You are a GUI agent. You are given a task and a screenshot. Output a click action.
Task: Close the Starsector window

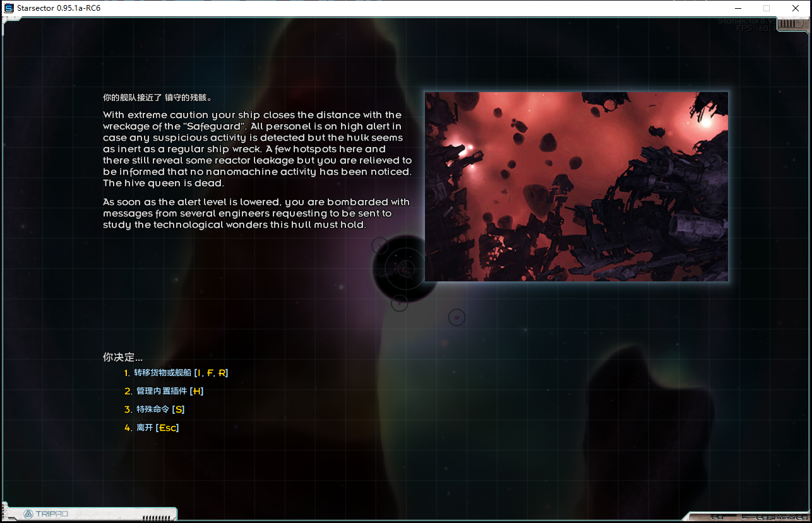point(796,8)
